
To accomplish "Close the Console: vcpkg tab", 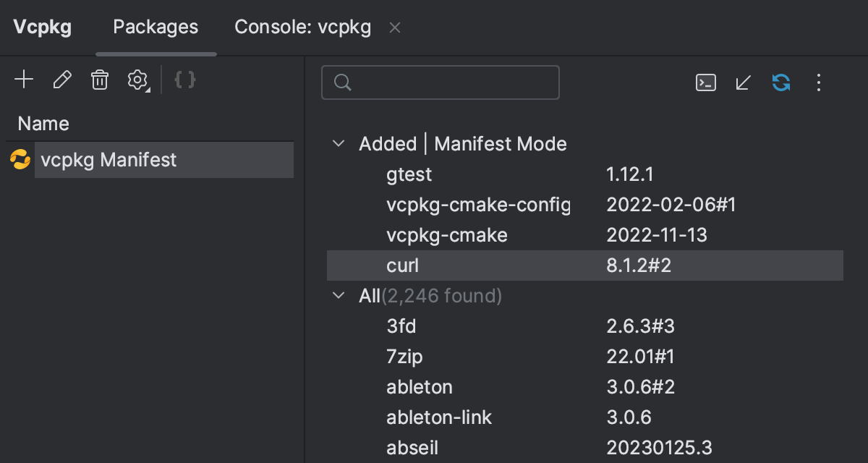I will click(395, 27).
